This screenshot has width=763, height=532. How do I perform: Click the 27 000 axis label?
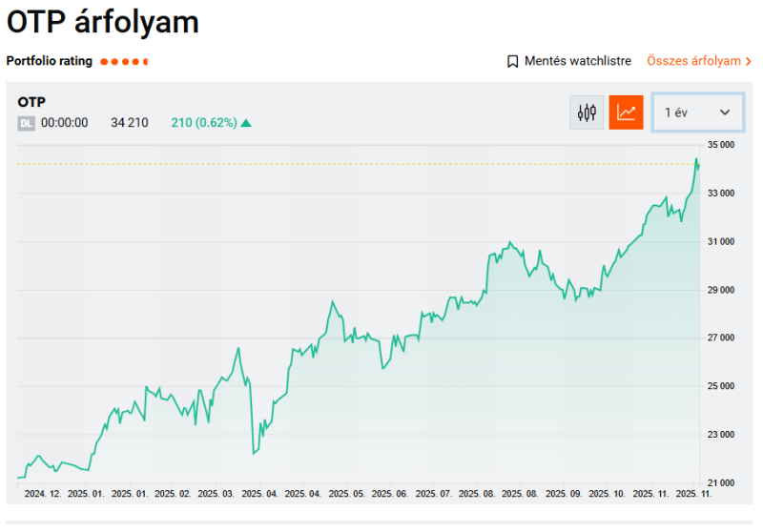pos(721,338)
